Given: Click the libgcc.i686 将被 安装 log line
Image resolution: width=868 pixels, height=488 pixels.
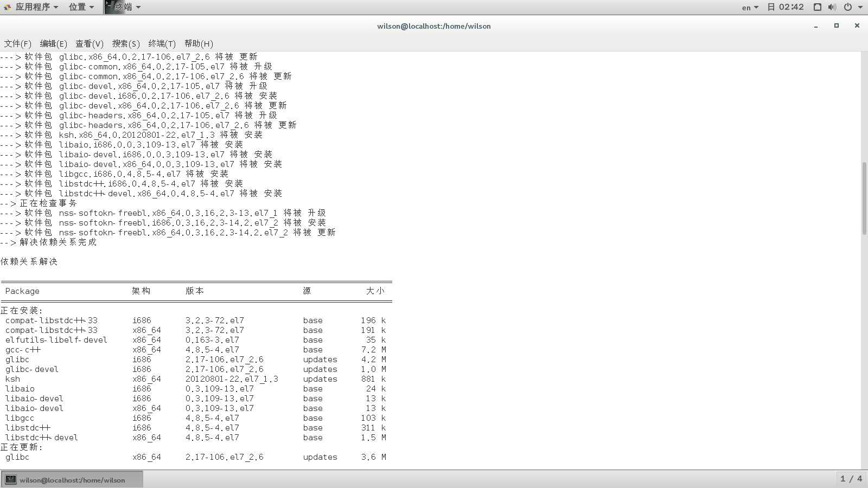Looking at the screenshot, I should (114, 174).
